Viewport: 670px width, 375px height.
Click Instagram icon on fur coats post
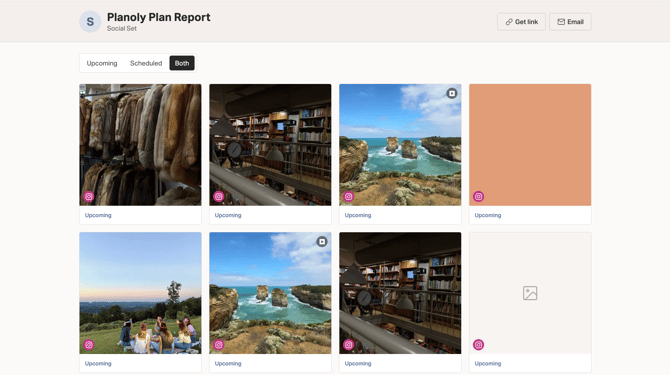pos(89,196)
